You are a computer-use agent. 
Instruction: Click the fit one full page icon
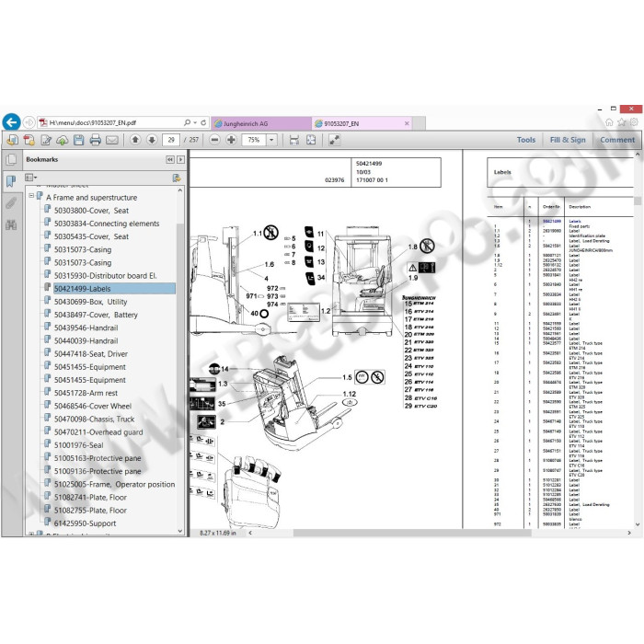pos(311,140)
